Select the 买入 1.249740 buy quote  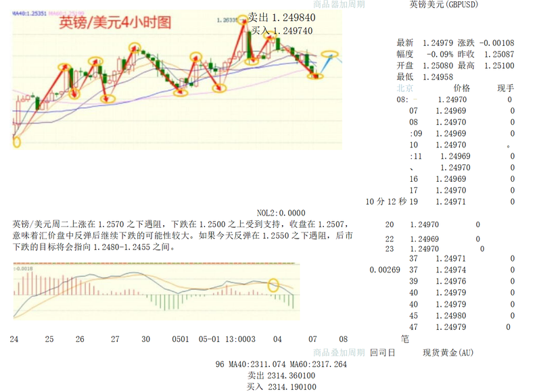[x=282, y=30]
